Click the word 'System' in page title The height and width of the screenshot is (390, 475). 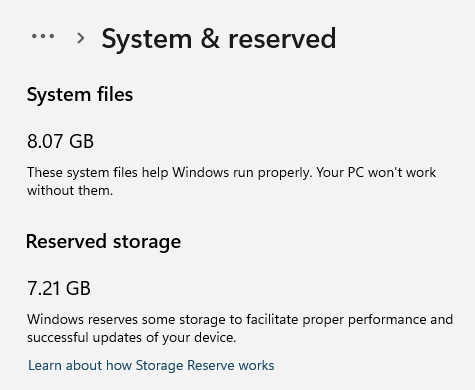[x=147, y=40]
